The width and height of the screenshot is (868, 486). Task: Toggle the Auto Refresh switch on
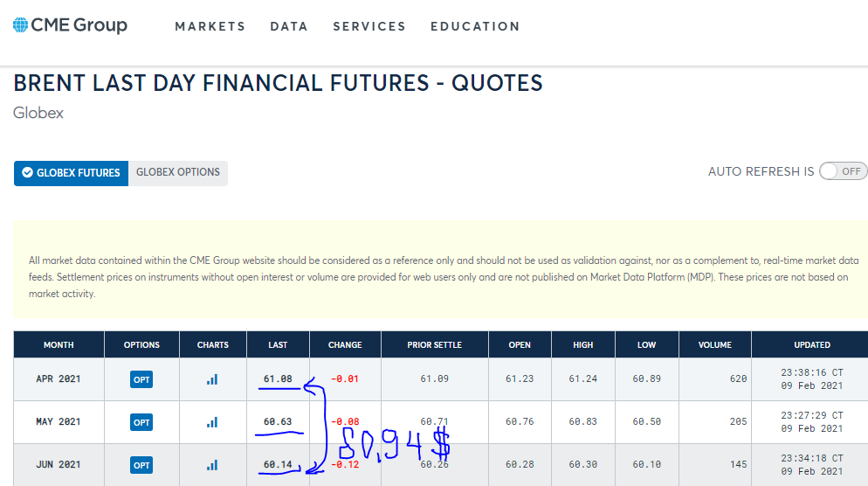(843, 171)
